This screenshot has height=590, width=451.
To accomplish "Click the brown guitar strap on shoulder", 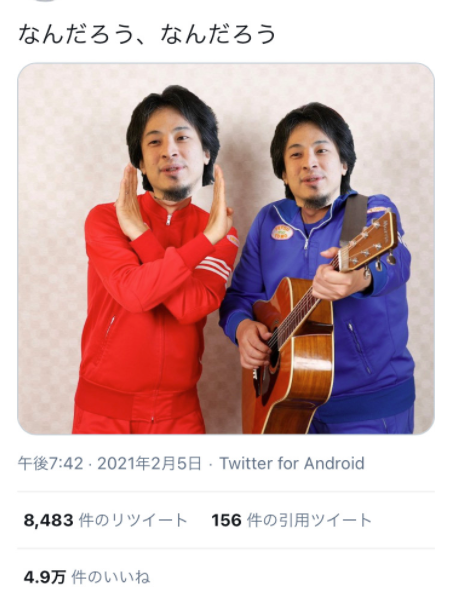I will (353, 219).
